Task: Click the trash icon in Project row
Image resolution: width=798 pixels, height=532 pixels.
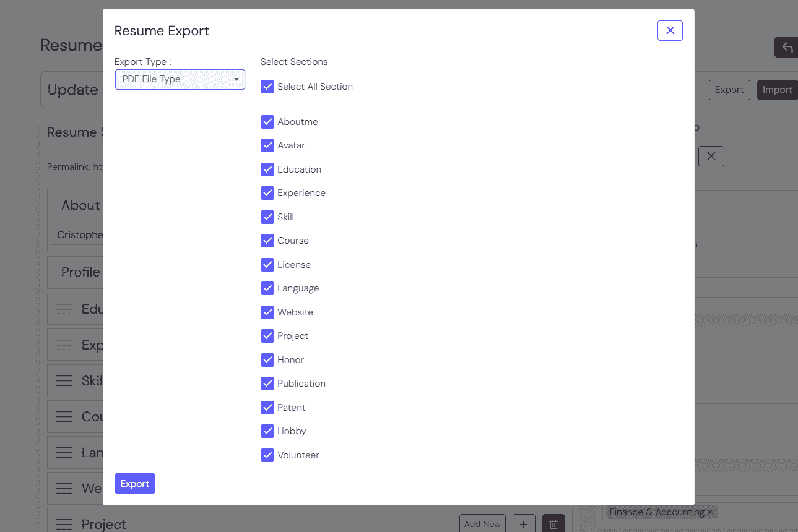Action: [553, 524]
